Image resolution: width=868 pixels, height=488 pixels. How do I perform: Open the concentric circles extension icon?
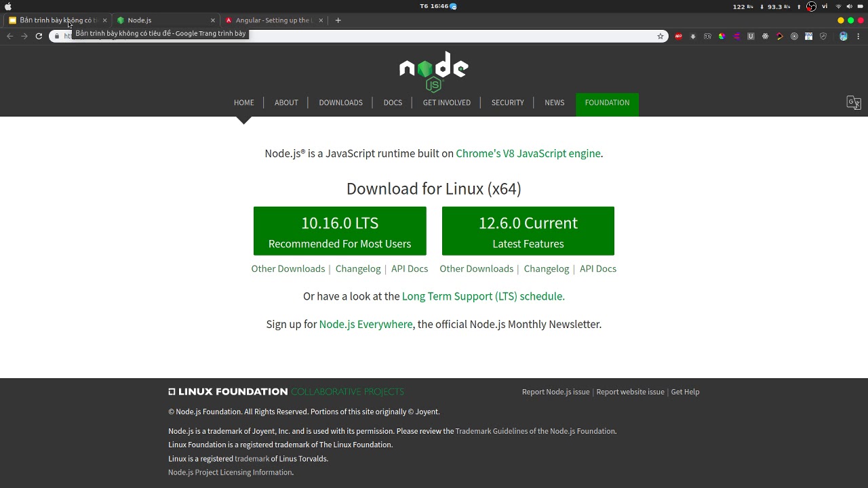(795, 37)
